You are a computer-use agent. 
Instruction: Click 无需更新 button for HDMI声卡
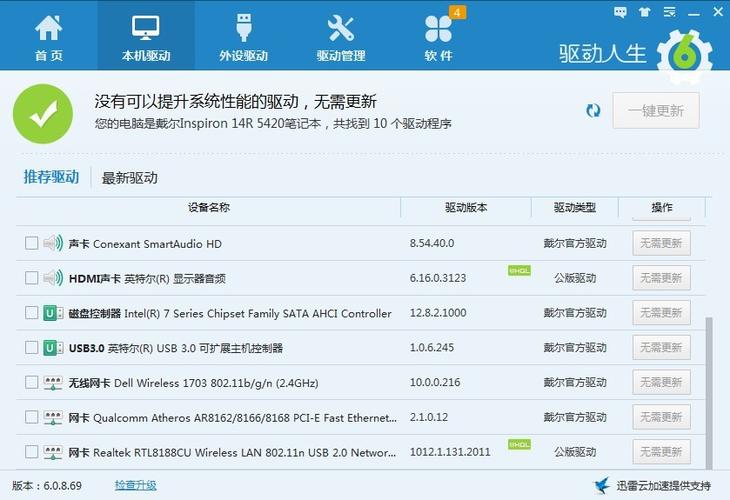(x=661, y=278)
